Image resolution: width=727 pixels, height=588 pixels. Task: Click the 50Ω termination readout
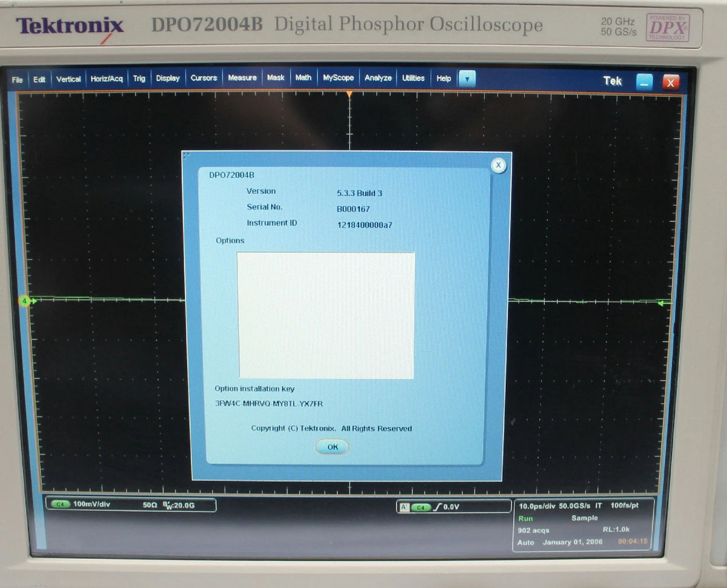click(150, 504)
